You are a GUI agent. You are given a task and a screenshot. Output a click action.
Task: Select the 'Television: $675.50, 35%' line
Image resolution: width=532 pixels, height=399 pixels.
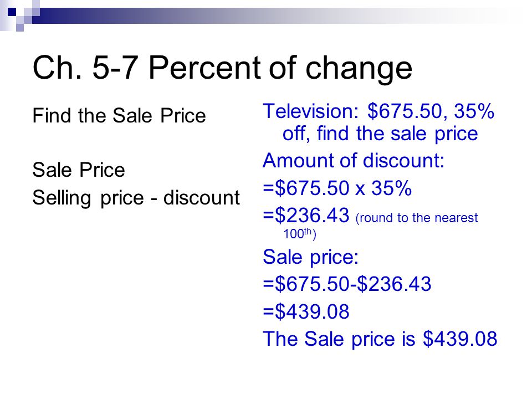[x=378, y=111]
